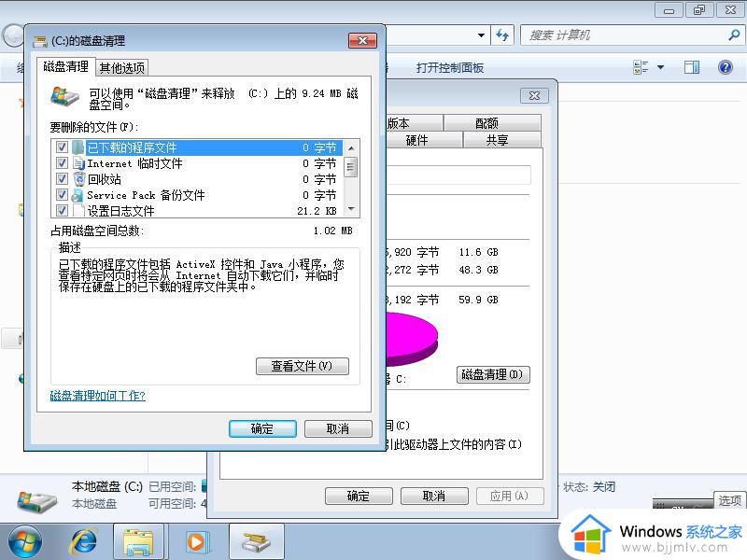Click the Disk Cleanup taskbar icon
The height and width of the screenshot is (560, 747).
coord(256,542)
